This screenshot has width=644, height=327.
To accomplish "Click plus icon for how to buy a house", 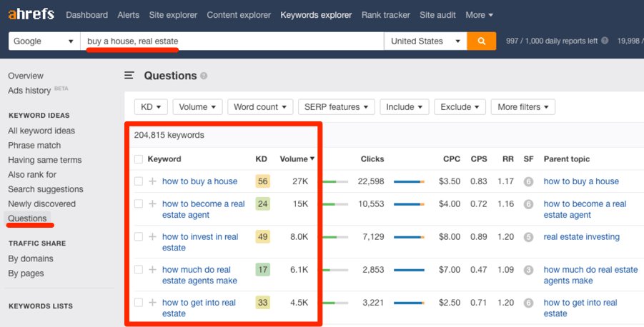I will point(152,181).
